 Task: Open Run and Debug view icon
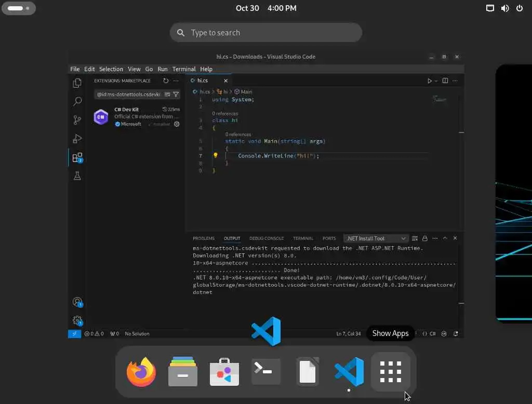tap(77, 139)
